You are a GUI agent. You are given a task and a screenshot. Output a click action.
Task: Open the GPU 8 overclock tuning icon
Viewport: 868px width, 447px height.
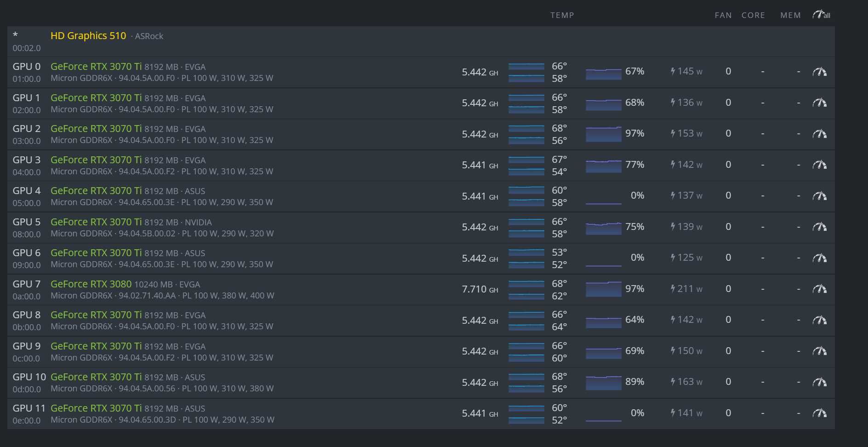tap(819, 320)
